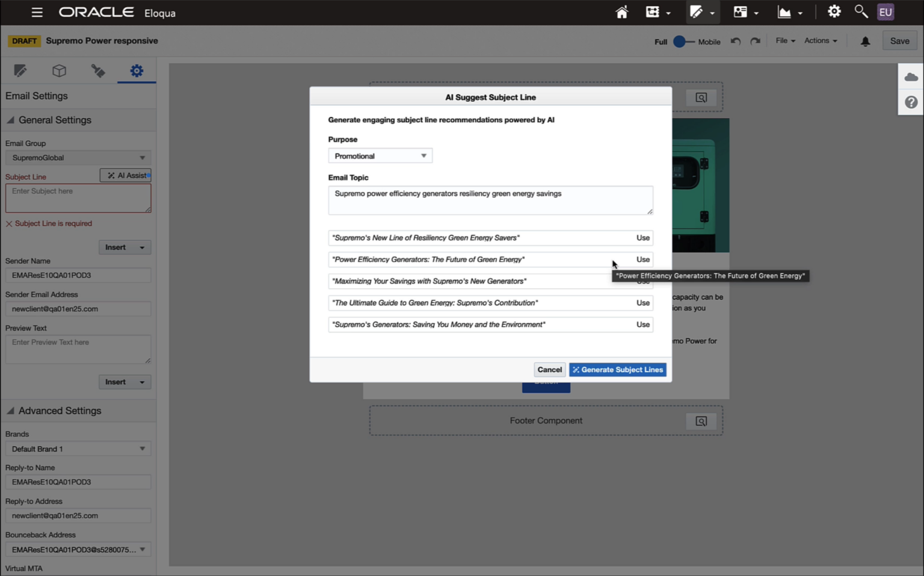Open the Settings gear in the top bar

[x=834, y=11]
